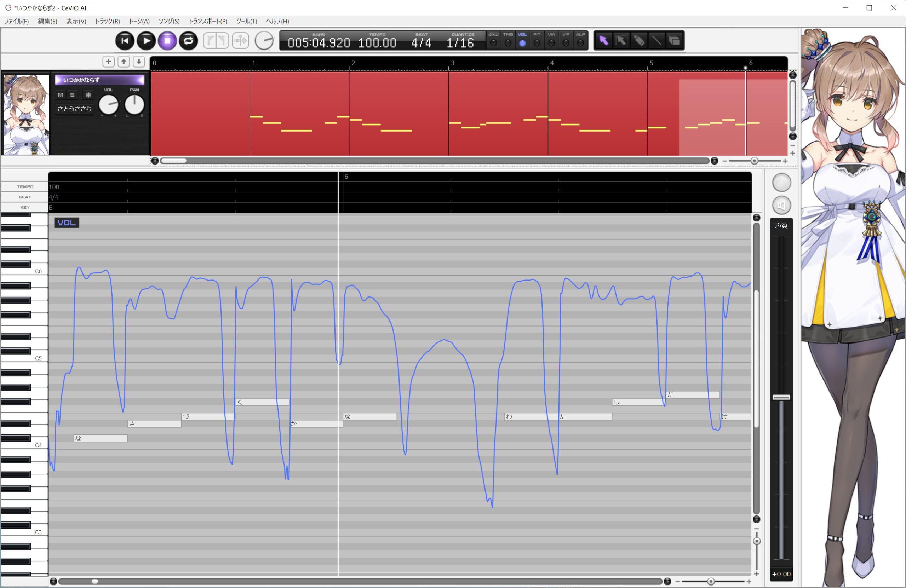
Task: Click the track view horizontal scrollbar thumb
Action: 173,161
